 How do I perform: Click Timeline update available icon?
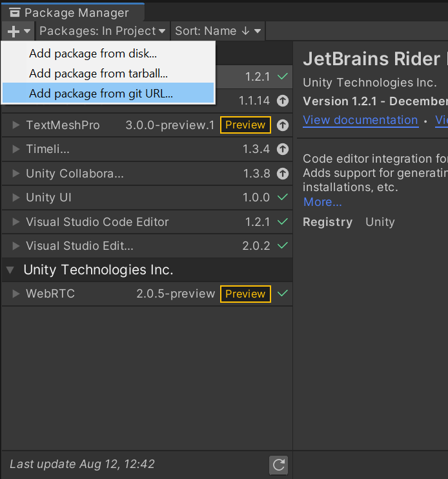coord(283,149)
